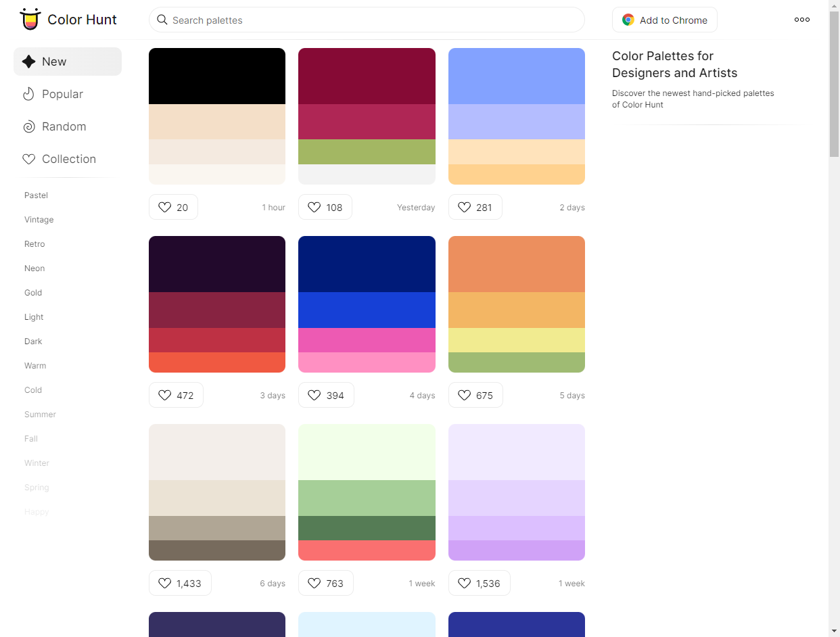
Task: Click the Collection heart icon
Action: point(28,159)
